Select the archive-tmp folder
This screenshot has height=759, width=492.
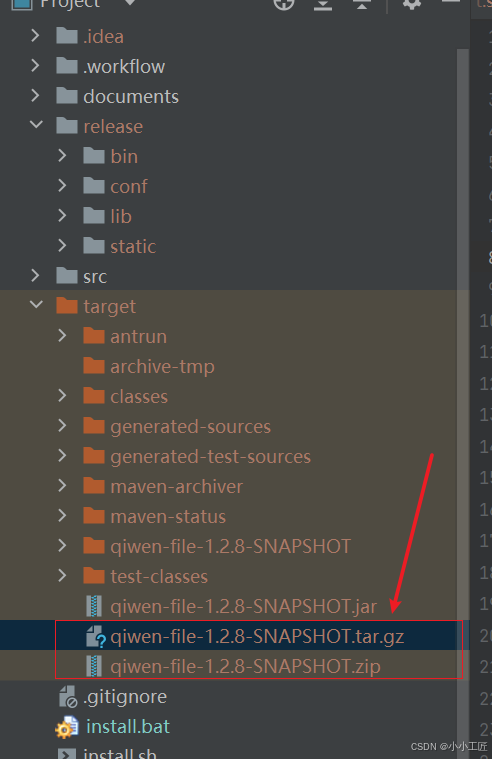(x=149, y=366)
